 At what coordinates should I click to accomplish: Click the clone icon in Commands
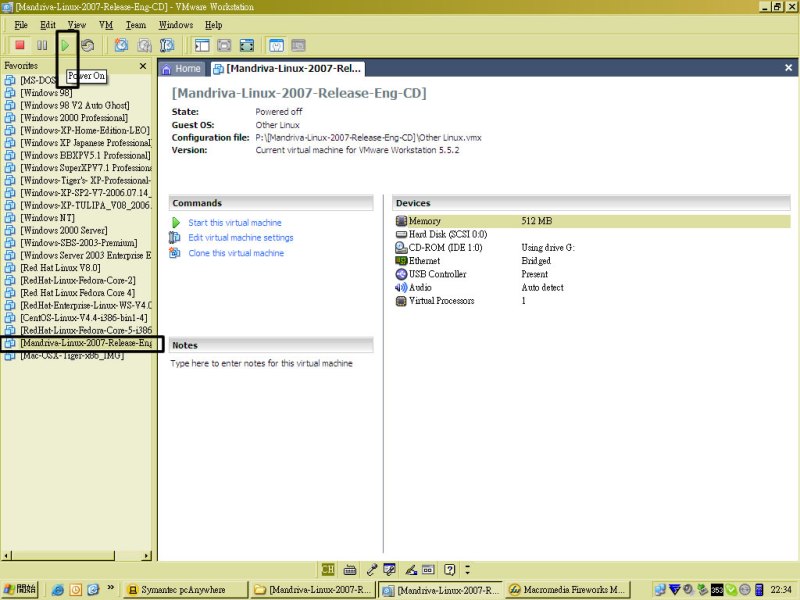175,253
